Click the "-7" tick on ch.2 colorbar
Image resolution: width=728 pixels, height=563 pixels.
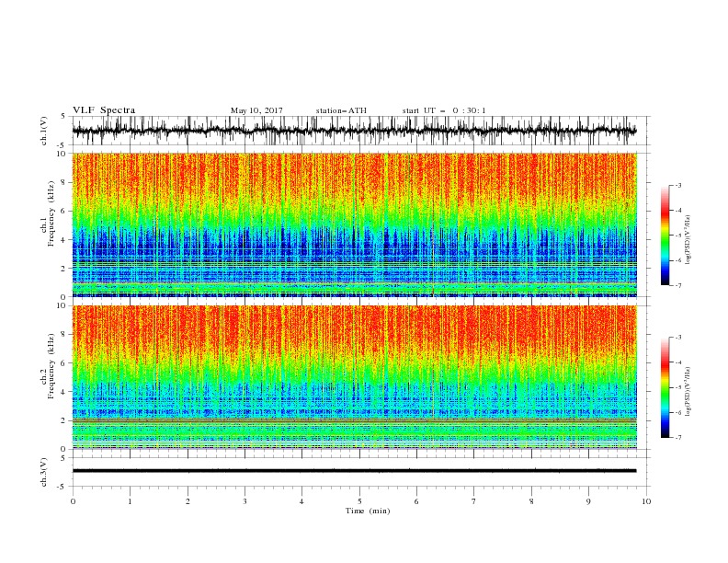[x=677, y=437]
